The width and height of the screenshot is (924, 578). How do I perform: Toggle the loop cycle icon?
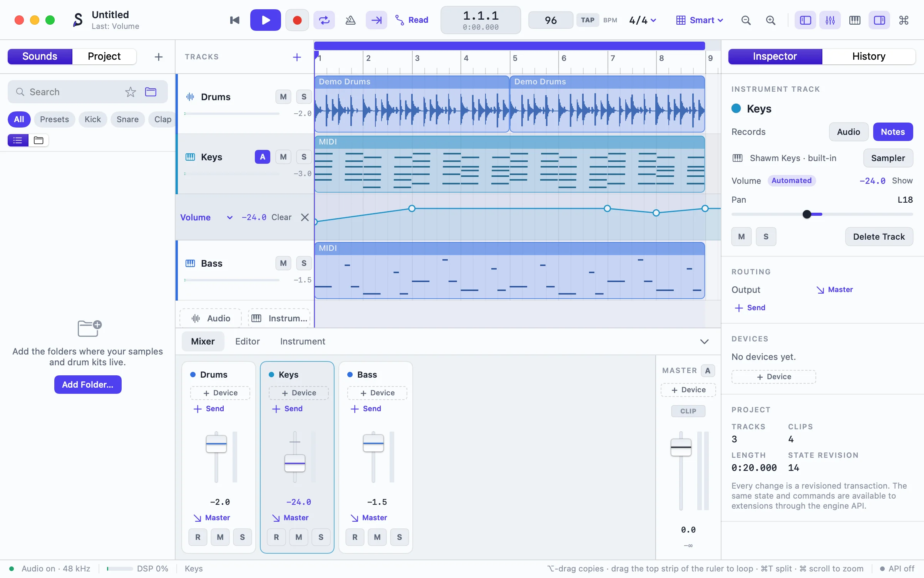[x=324, y=20]
